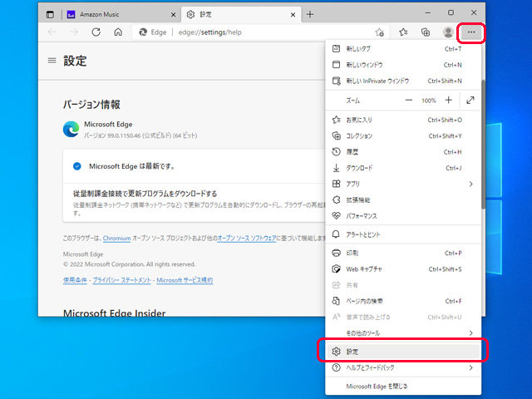Click the バージョン 99.0.1150.46 version text
Viewport: 532px width, 399px height.
pyautogui.click(x=140, y=135)
